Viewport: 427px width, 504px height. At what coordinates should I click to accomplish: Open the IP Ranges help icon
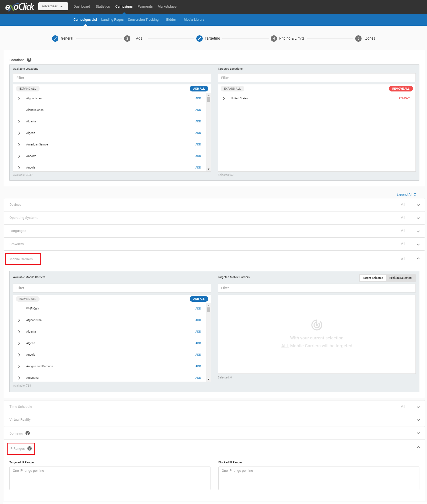30,448
